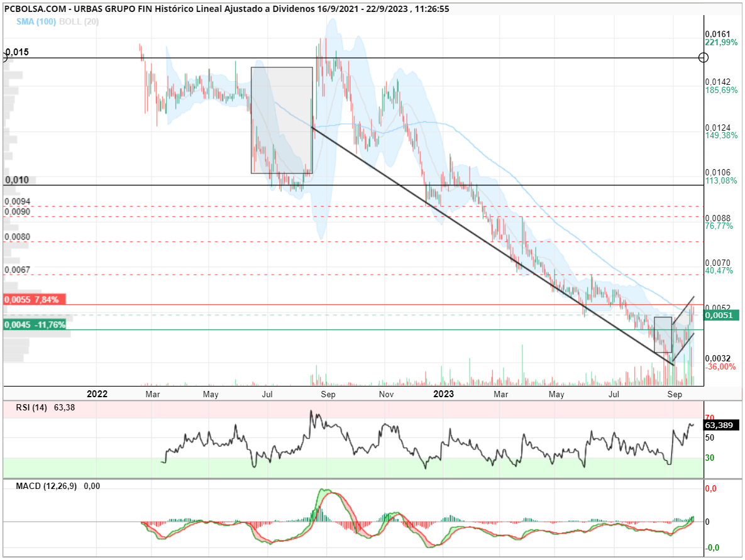
Task: Click the 2022 year label on time axis
Action: pos(97,393)
